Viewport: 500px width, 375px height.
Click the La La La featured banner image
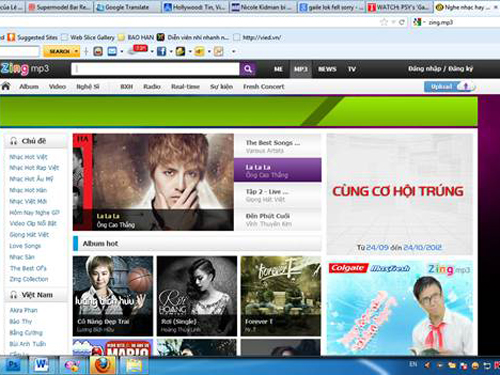pos(153,182)
